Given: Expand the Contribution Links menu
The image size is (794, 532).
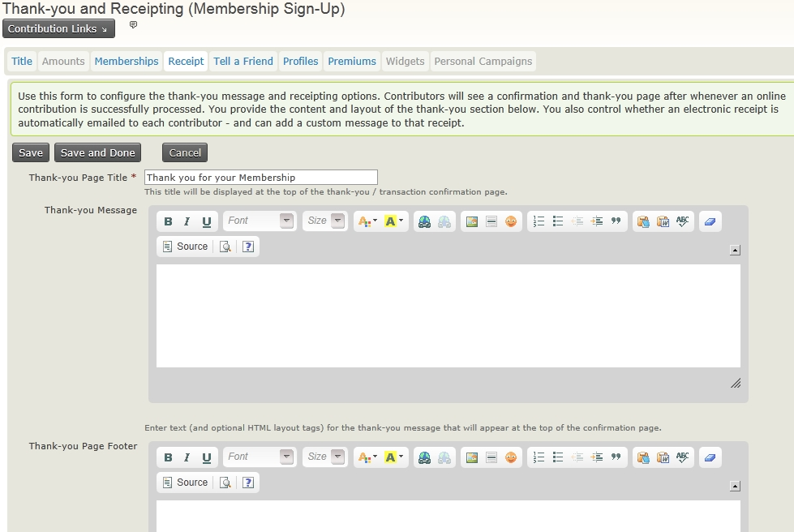Looking at the screenshot, I should point(58,29).
